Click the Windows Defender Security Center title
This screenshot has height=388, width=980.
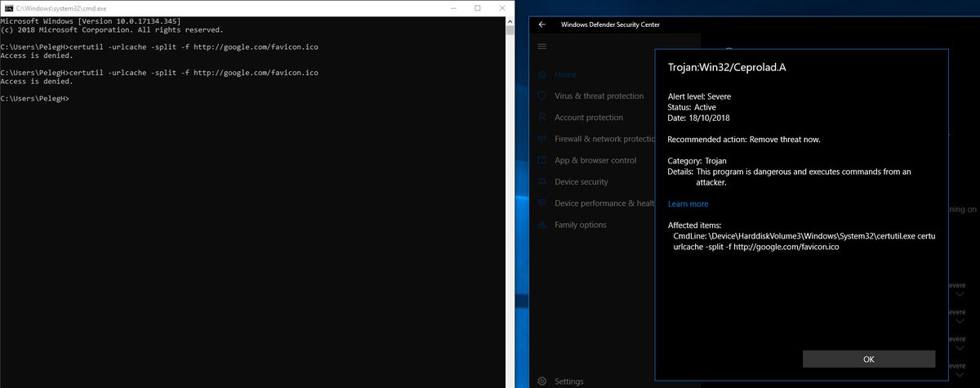(610, 25)
